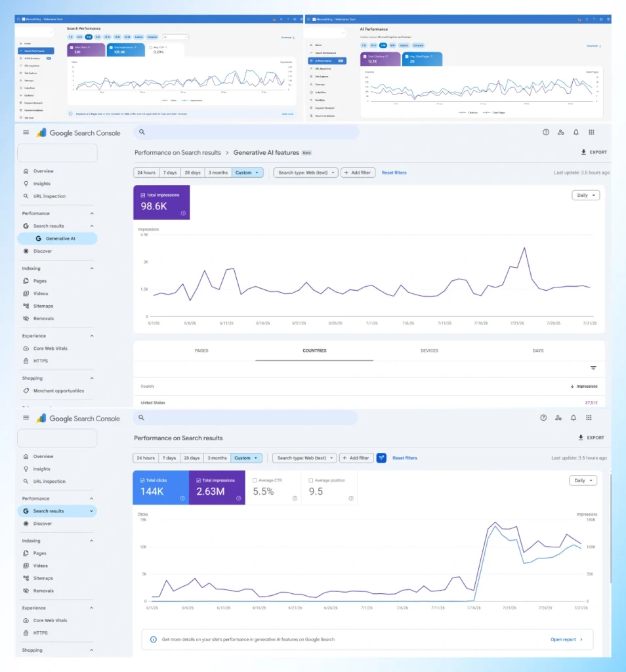Collapse Performance section in upper console sidebar

[92, 213]
